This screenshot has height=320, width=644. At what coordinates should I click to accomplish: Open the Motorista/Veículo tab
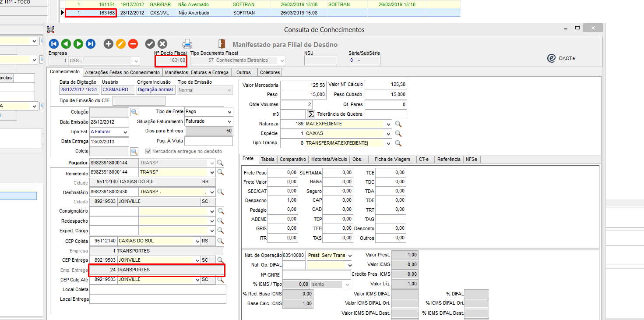[x=329, y=160]
